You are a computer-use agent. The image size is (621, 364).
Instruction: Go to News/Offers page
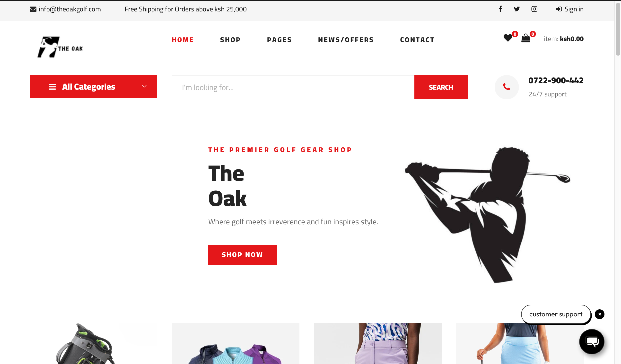[x=346, y=40]
